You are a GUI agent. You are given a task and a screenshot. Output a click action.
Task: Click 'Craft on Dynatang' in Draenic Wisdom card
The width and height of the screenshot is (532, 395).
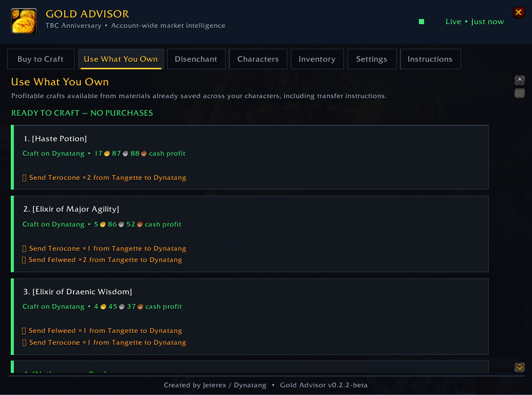tap(53, 307)
